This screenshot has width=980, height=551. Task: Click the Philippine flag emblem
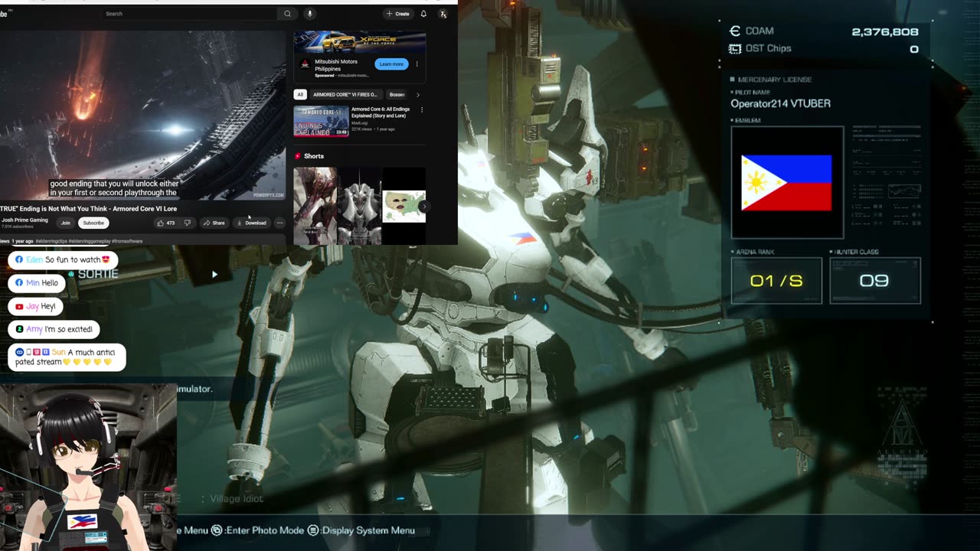point(787,183)
